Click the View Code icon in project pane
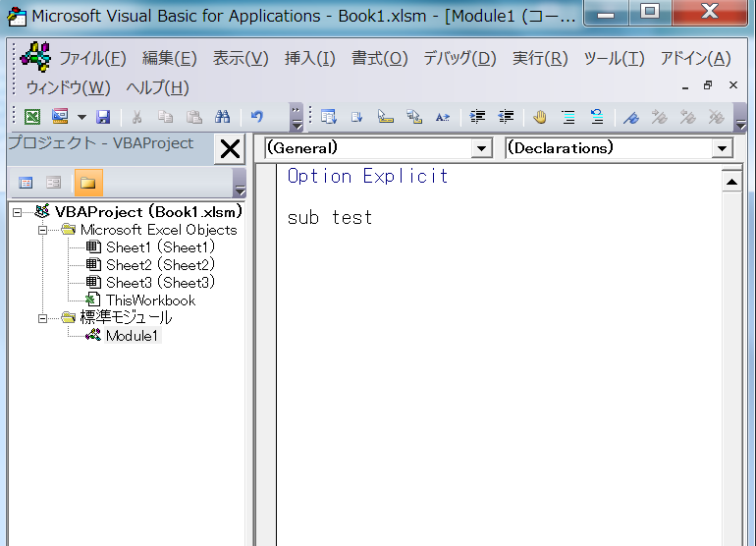Screen dimensions: 756x546 click(26, 183)
